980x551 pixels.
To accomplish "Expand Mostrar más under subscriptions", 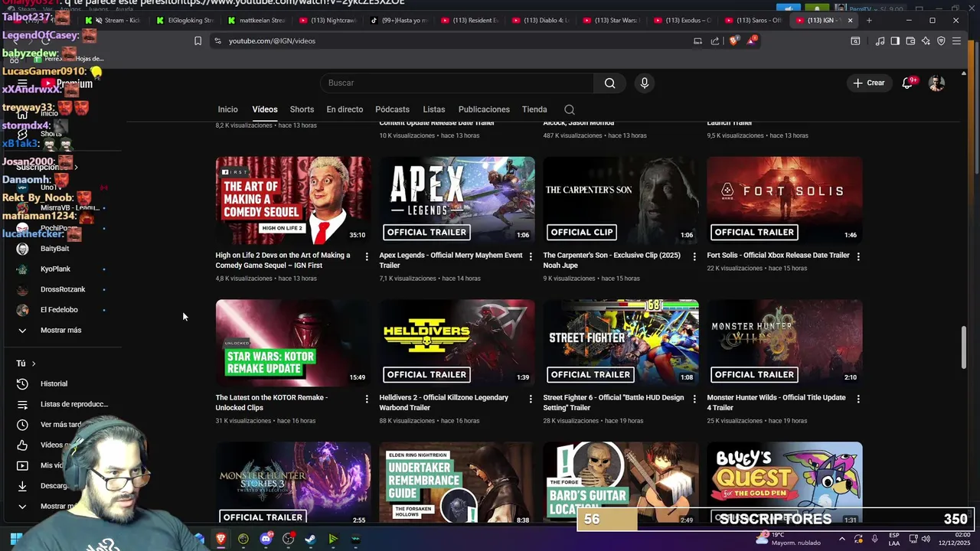I will (x=60, y=330).
